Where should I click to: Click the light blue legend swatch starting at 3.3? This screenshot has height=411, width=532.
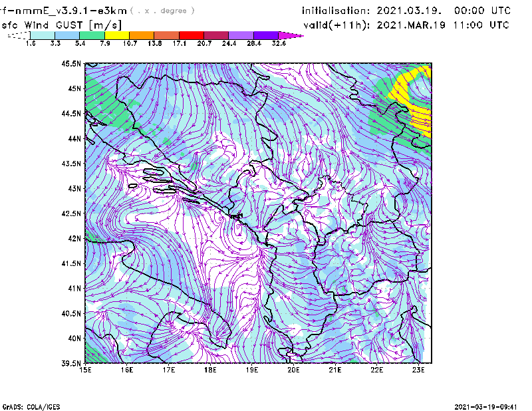pos(67,35)
